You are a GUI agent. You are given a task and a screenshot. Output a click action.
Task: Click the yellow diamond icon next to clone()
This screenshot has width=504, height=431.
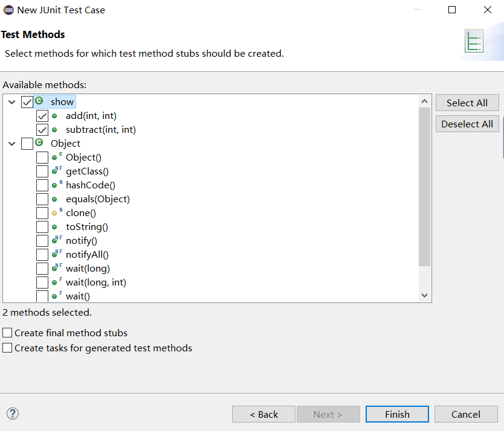(54, 213)
